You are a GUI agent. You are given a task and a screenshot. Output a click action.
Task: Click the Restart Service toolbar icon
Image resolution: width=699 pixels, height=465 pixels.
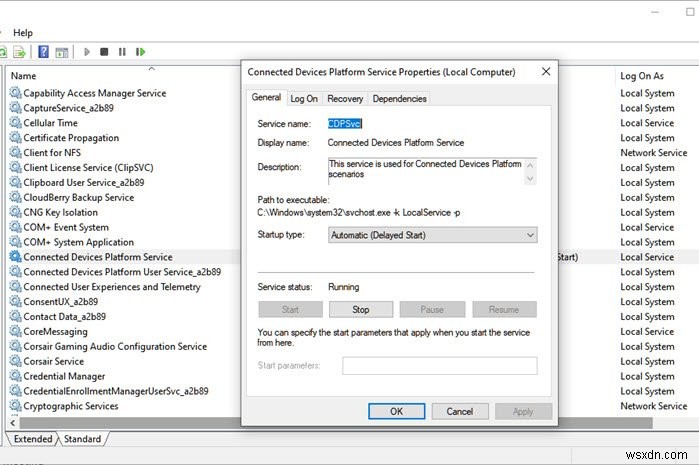[141, 51]
